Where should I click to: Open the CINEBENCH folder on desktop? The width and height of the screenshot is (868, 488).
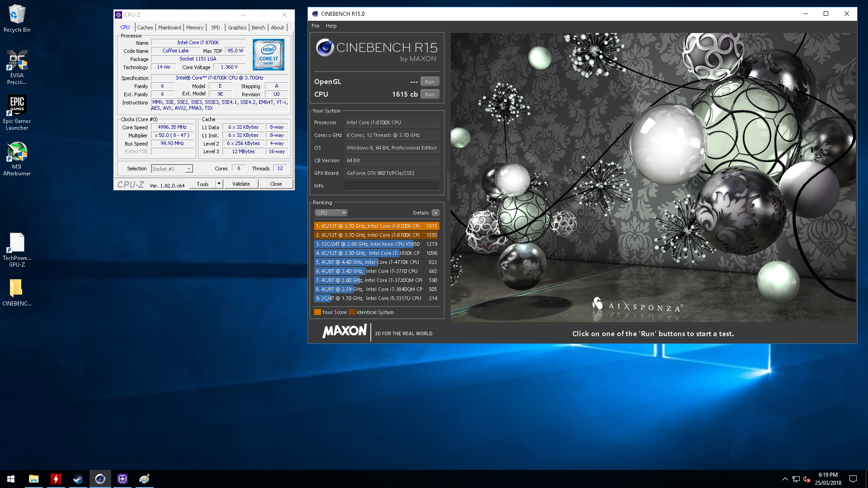pyautogui.click(x=17, y=292)
